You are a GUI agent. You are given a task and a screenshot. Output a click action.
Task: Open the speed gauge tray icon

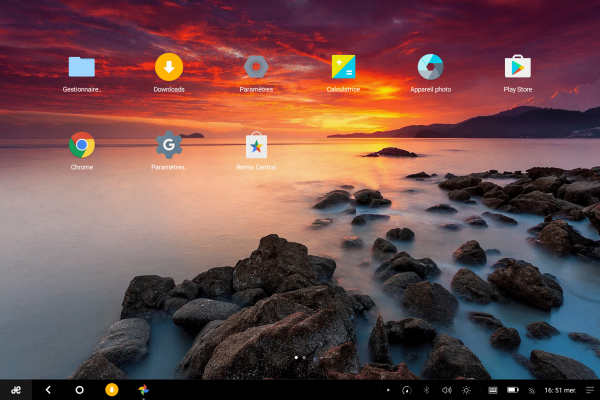(x=406, y=390)
